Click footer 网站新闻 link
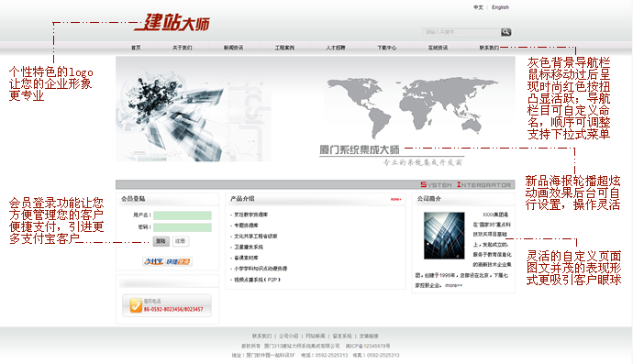This screenshot has height=364, width=633. [x=316, y=336]
